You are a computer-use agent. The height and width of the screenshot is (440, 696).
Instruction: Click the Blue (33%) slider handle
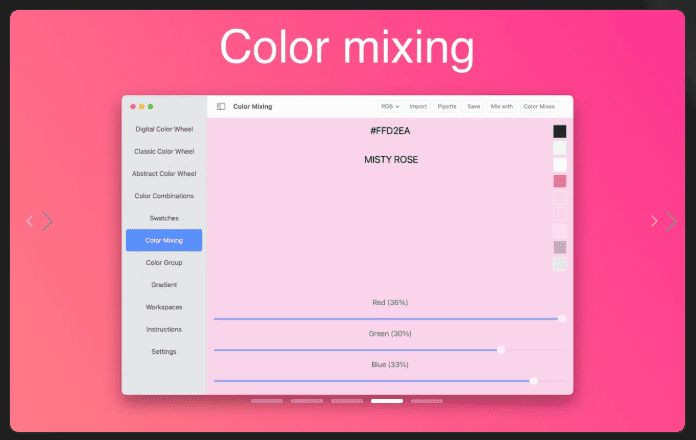(534, 381)
